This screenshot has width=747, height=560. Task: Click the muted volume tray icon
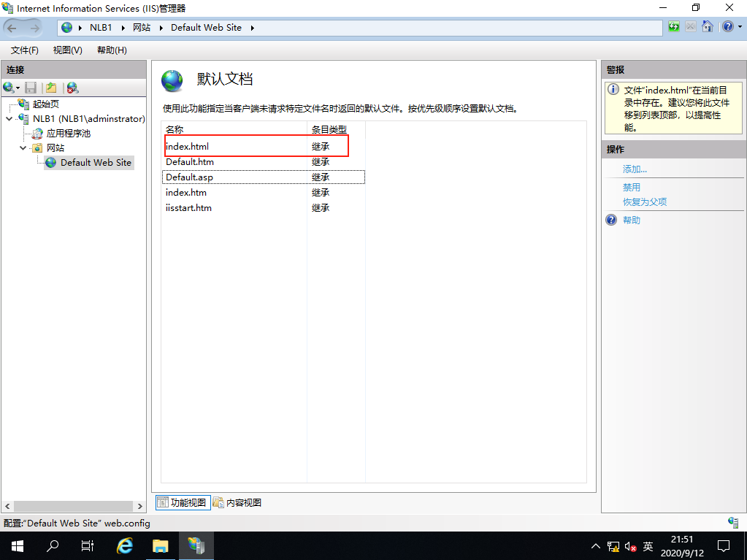point(630,547)
